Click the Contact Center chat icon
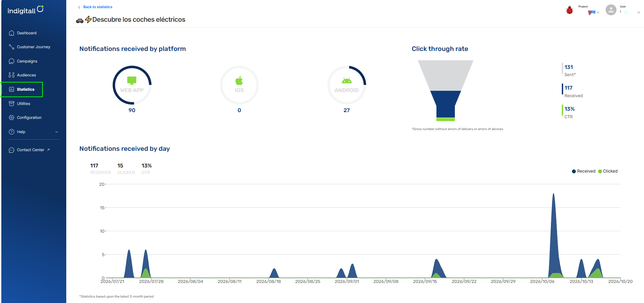This screenshot has height=303, width=644. 12,150
